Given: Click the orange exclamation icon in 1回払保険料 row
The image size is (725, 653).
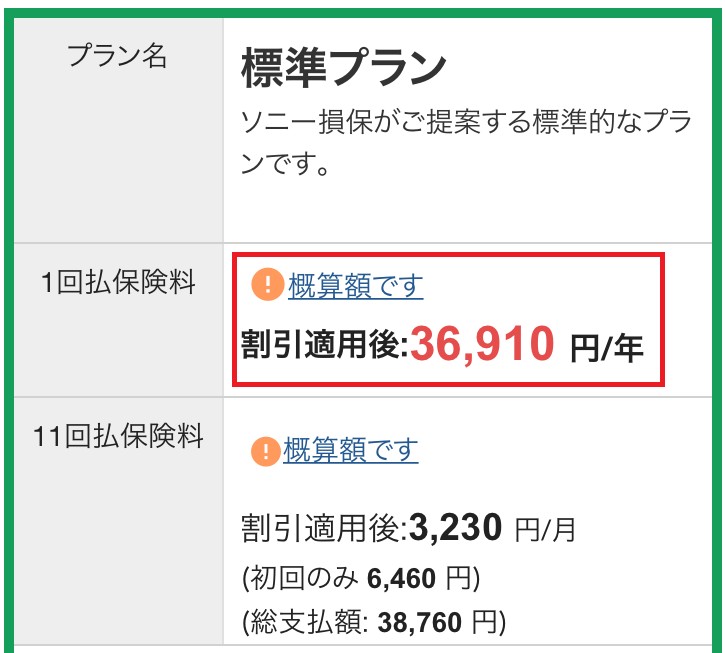Looking at the screenshot, I should [x=268, y=286].
